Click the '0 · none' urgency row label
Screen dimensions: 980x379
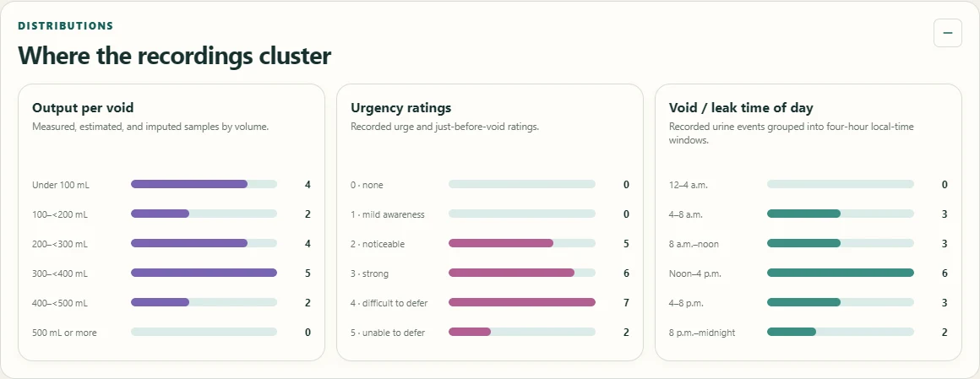click(x=367, y=185)
